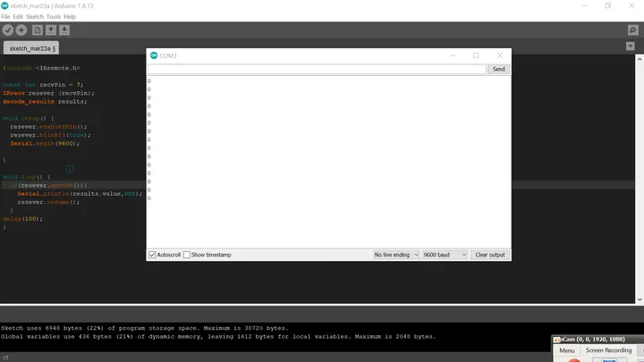Click the Upload arrow icon

pos(21,30)
